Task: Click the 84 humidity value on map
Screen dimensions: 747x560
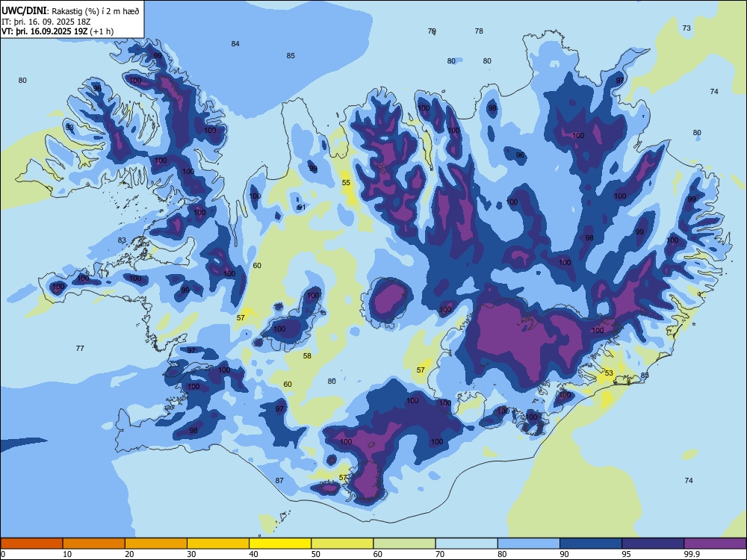Action: pos(235,44)
